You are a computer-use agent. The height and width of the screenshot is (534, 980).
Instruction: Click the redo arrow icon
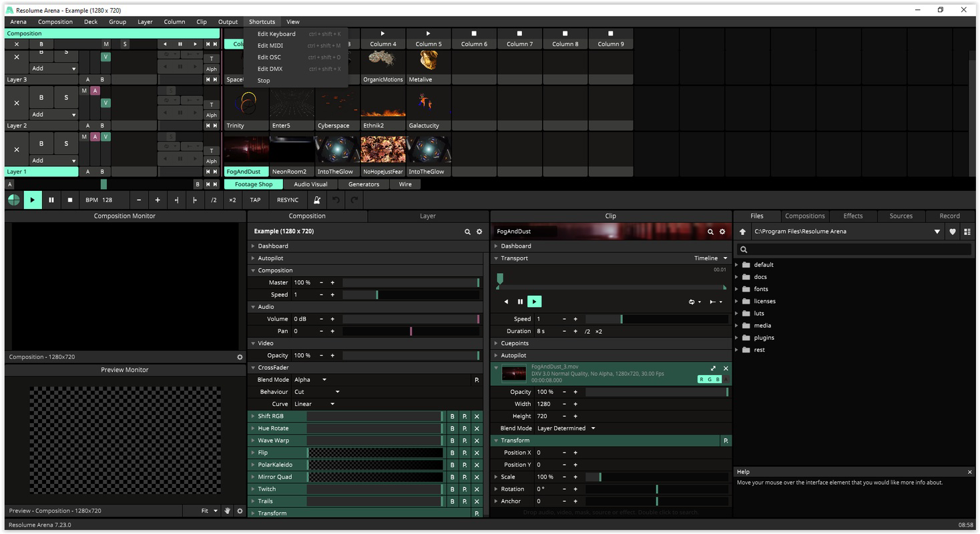click(x=354, y=200)
